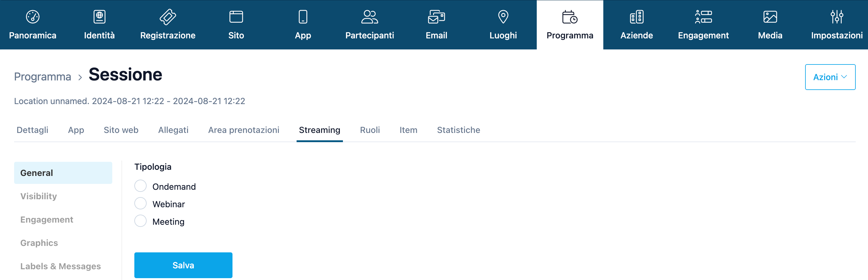This screenshot has height=280, width=868.
Task: Pick the Meeting radio option
Action: pos(140,221)
